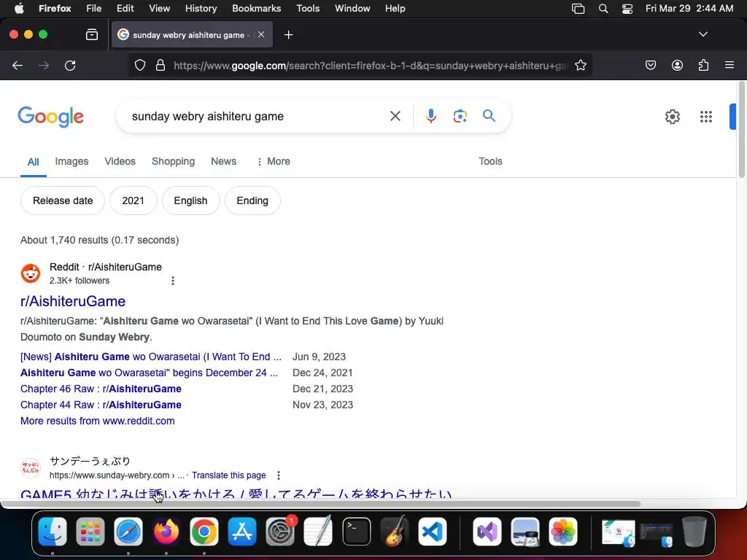Viewport: 747px width, 560px height.
Task: Open a new tab with plus
Action: pyautogui.click(x=288, y=35)
